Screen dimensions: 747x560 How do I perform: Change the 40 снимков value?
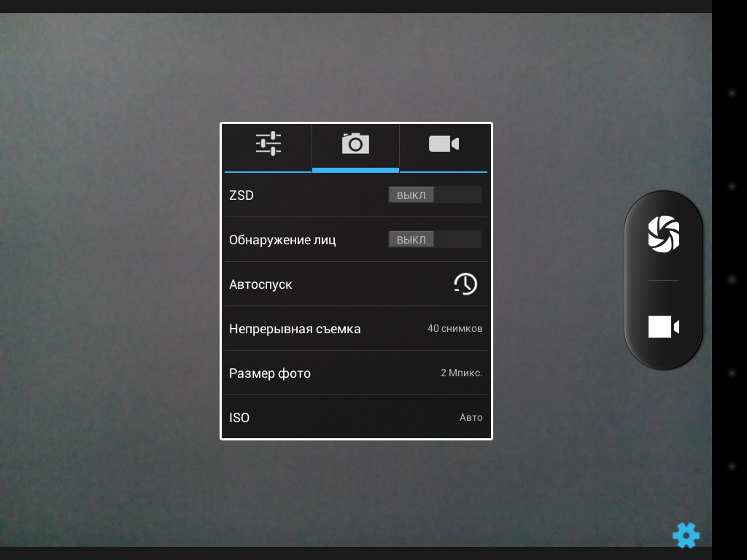coord(455,329)
